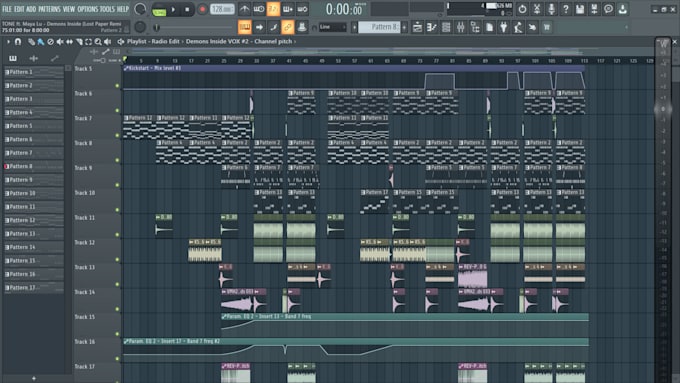Toggle the highlighted countdown before recording button
The width and height of the screenshot is (680, 383).
click(273, 9)
